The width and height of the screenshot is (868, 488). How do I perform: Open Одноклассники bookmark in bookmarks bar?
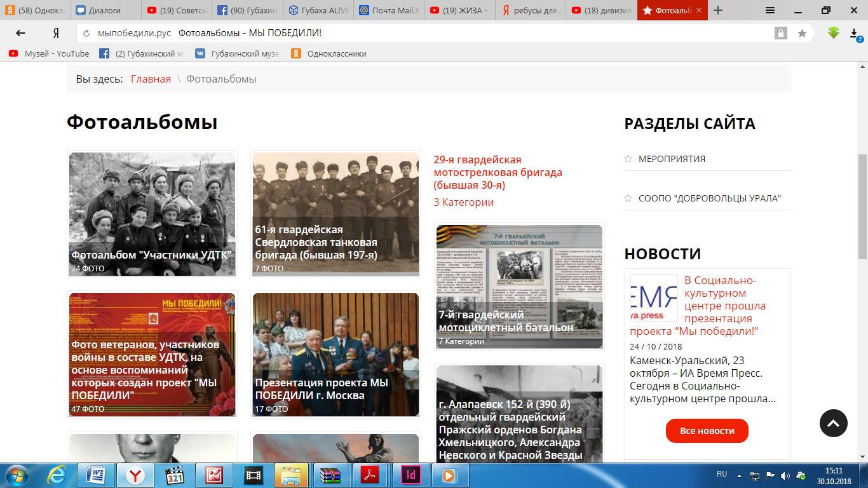click(329, 54)
